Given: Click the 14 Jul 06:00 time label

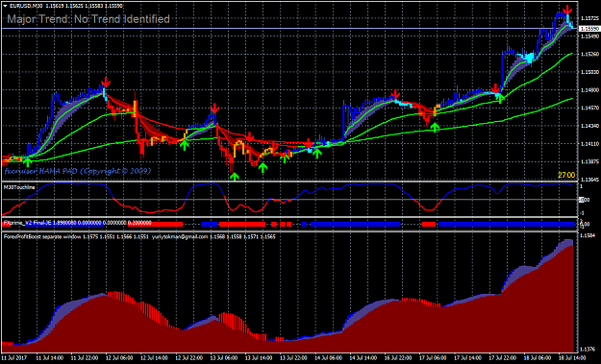Looking at the screenshot, I should (329, 358).
